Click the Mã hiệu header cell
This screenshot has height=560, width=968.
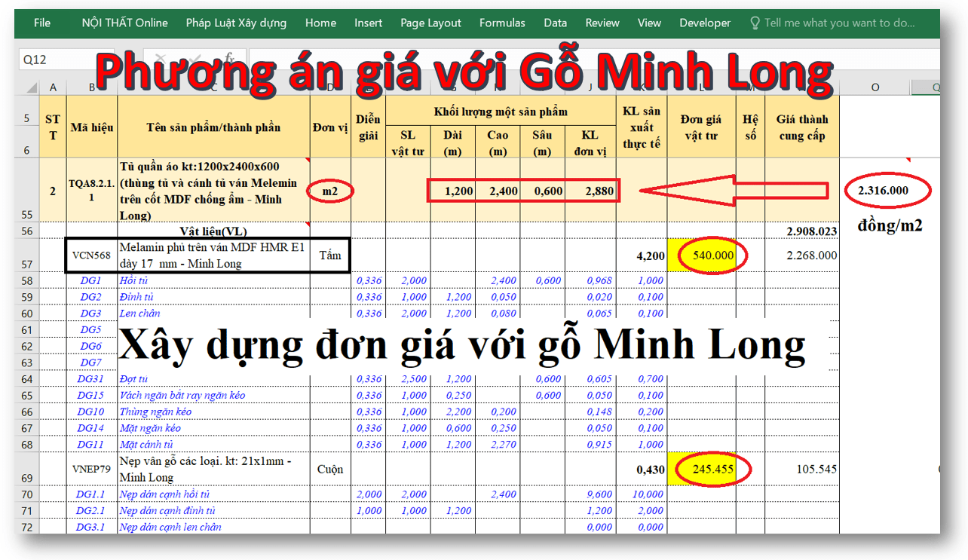(92, 127)
